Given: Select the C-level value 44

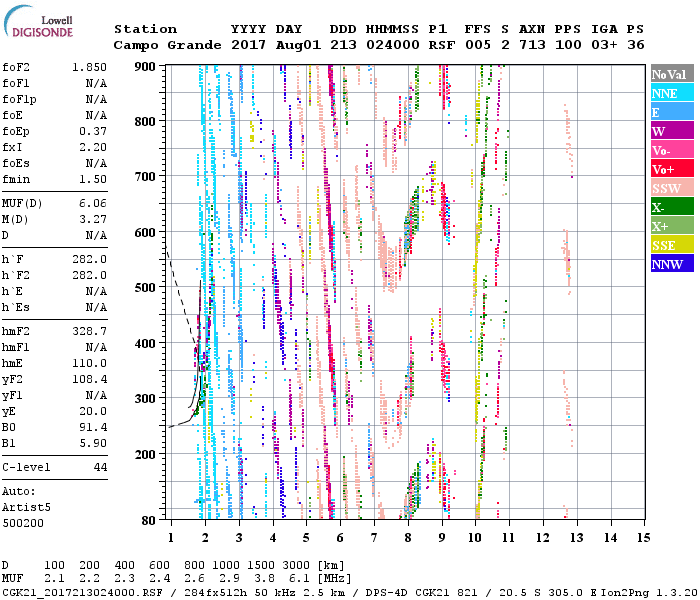Looking at the screenshot, I should [99, 467].
